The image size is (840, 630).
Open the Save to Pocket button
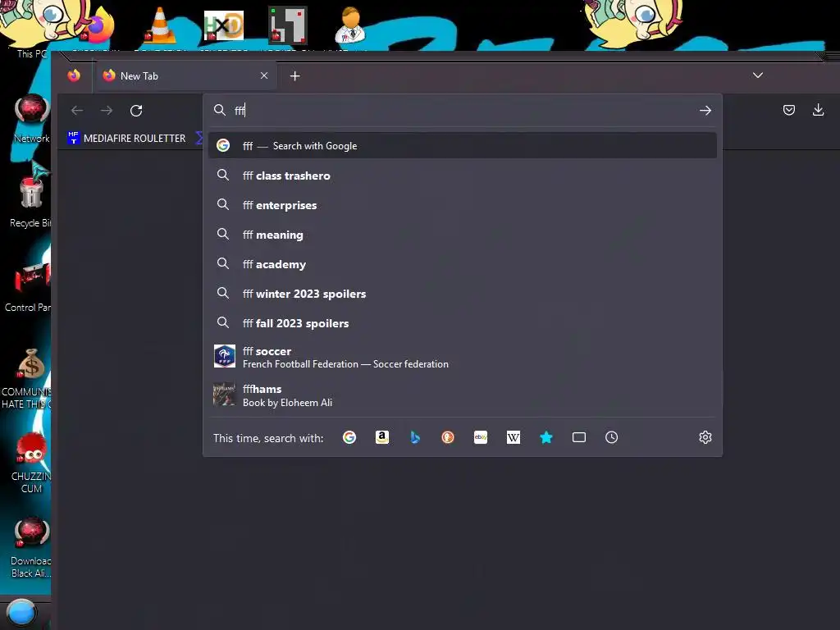[x=788, y=110]
